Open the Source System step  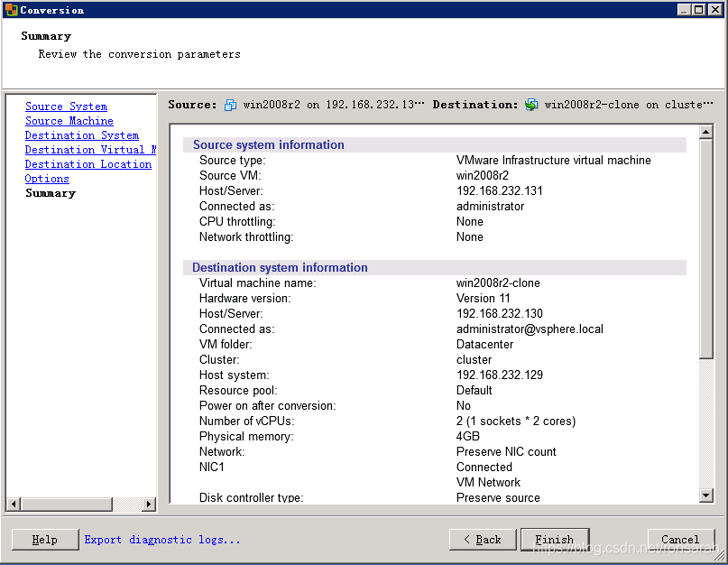click(67, 107)
